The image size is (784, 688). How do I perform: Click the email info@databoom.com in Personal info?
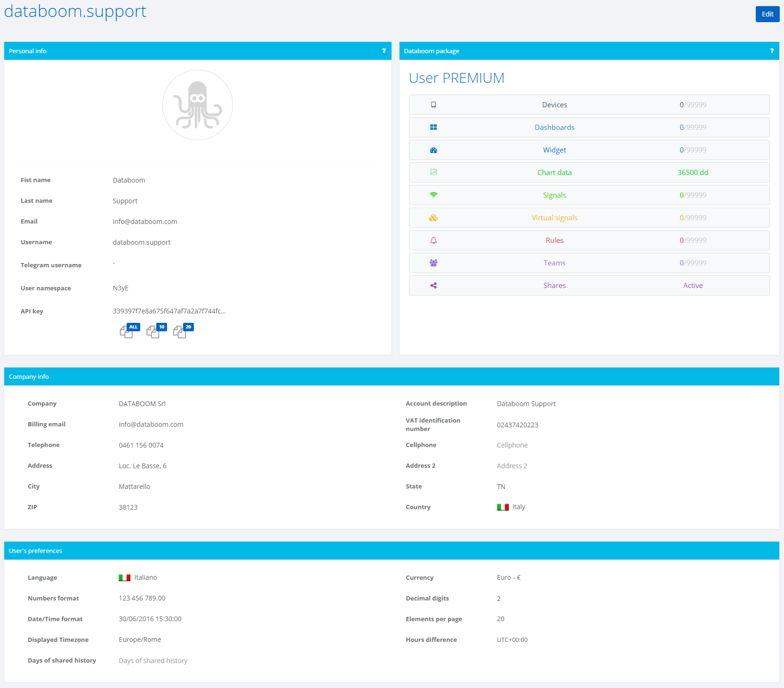[x=145, y=222]
